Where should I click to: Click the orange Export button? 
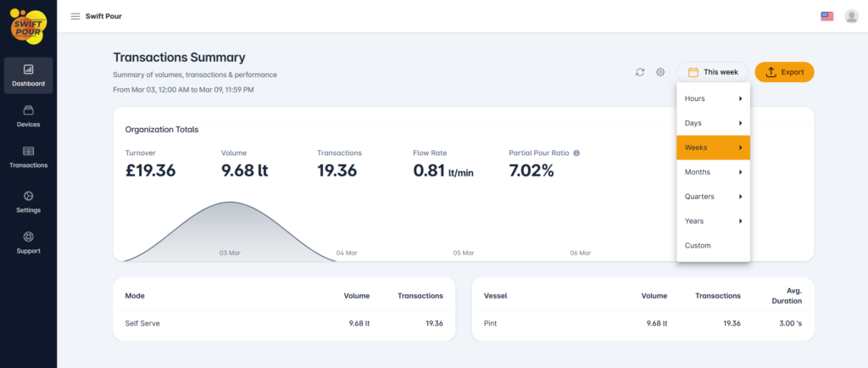(x=784, y=72)
